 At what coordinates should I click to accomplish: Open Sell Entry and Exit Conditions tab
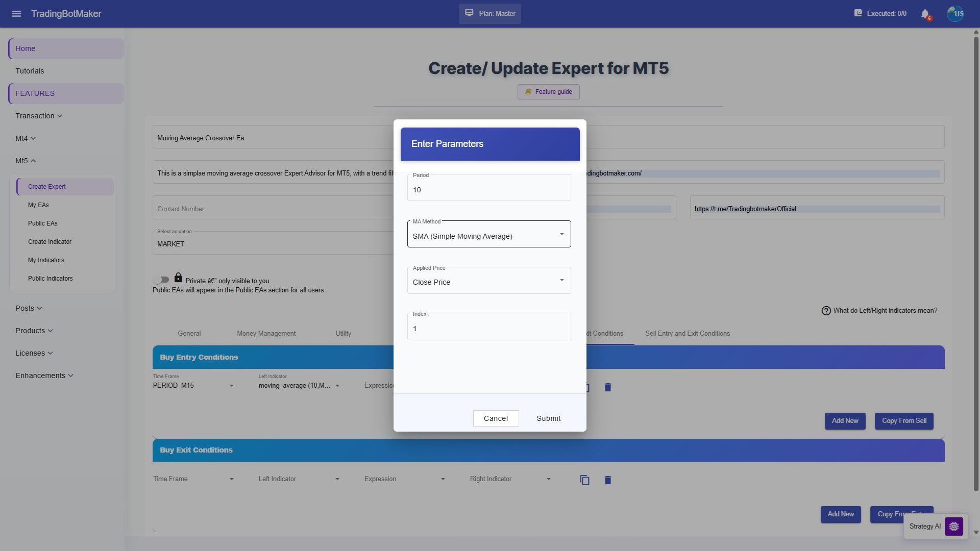coord(687,334)
